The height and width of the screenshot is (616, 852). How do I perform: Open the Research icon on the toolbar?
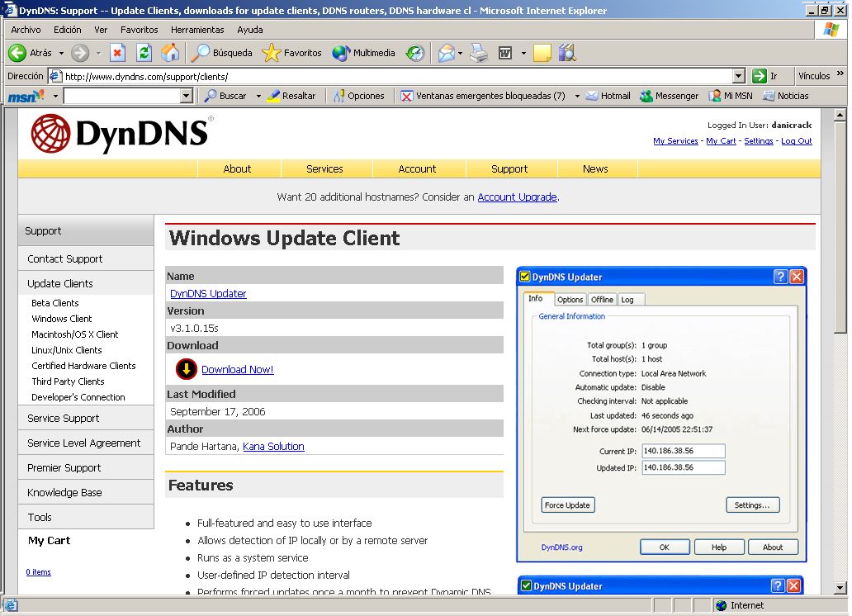[x=566, y=53]
